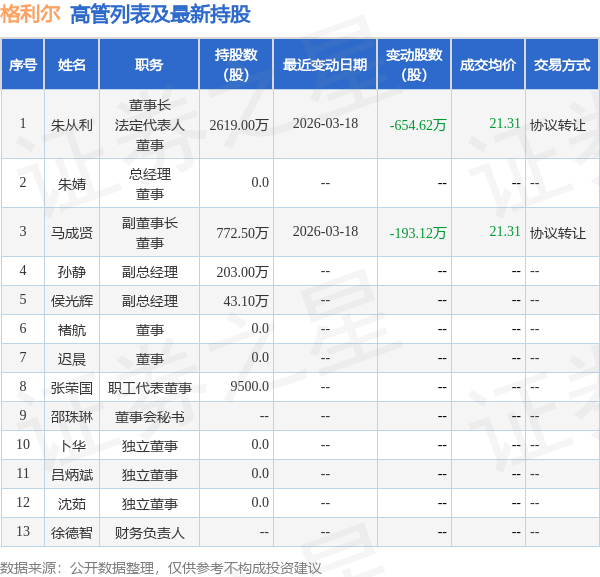Click the change value -193.12万
Screen dimensions: 600x577
click(x=418, y=233)
